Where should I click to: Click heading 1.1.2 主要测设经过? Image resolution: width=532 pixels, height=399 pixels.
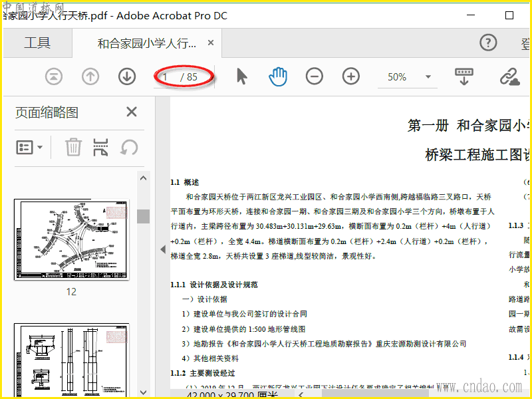[203, 373]
